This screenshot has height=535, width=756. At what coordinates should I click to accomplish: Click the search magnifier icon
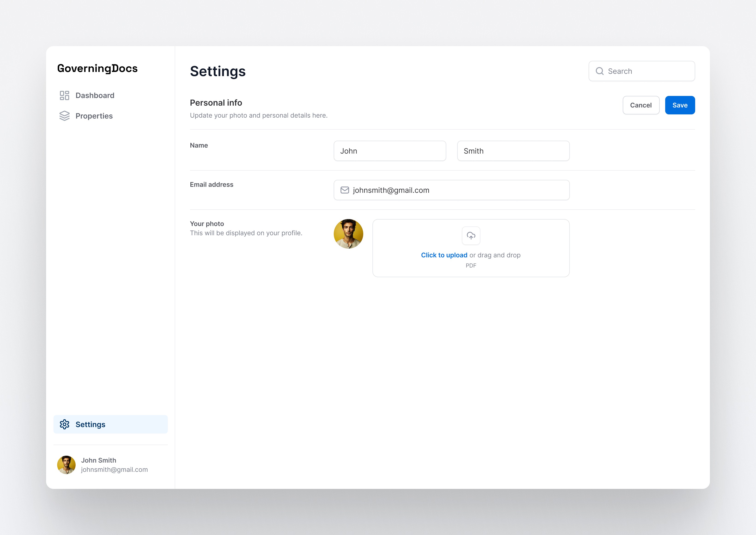click(599, 71)
